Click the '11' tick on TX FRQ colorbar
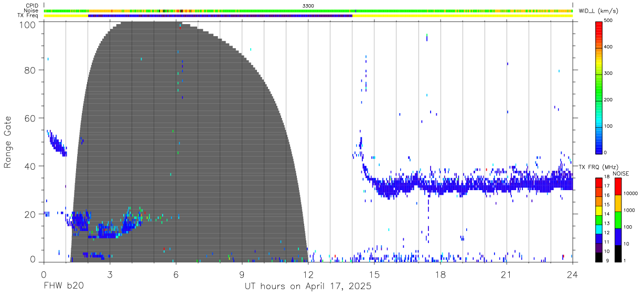Viewport: 644px width, 297px height. pos(607,243)
